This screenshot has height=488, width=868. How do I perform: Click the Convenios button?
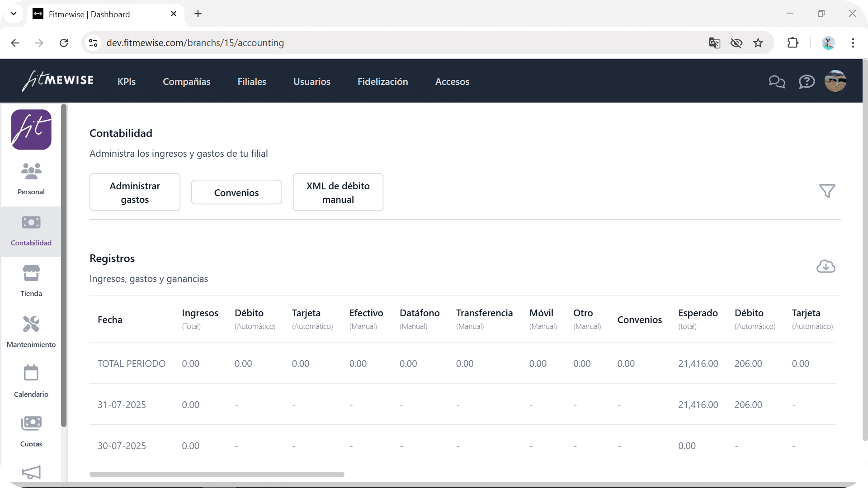[x=236, y=192]
